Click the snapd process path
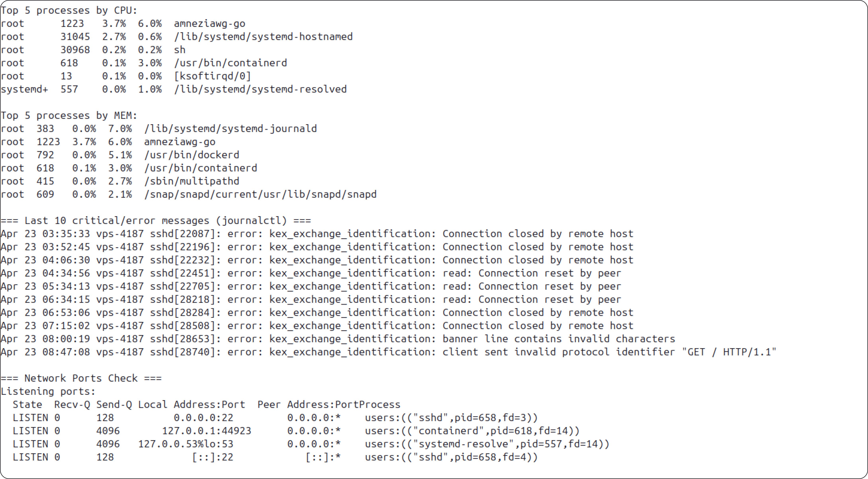 click(x=260, y=194)
